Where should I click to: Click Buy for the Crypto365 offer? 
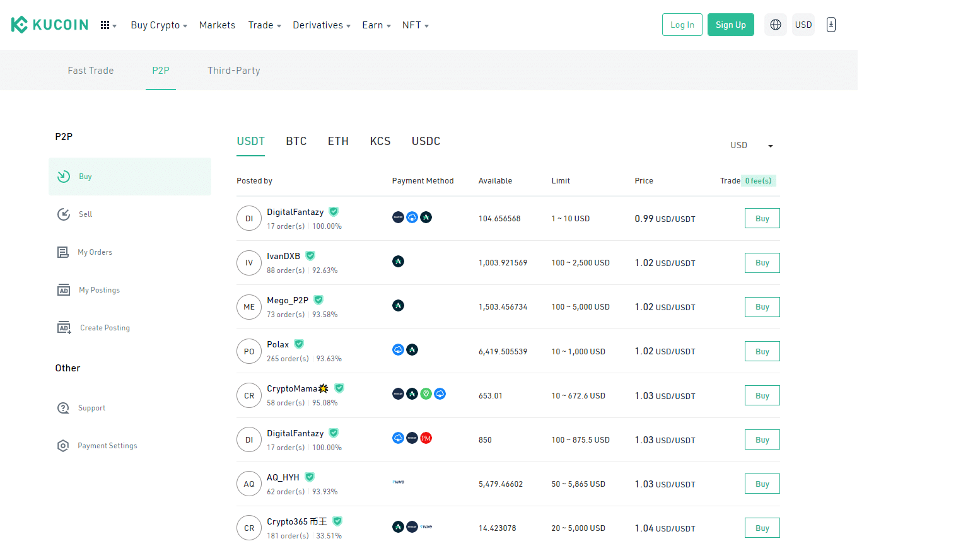(762, 528)
